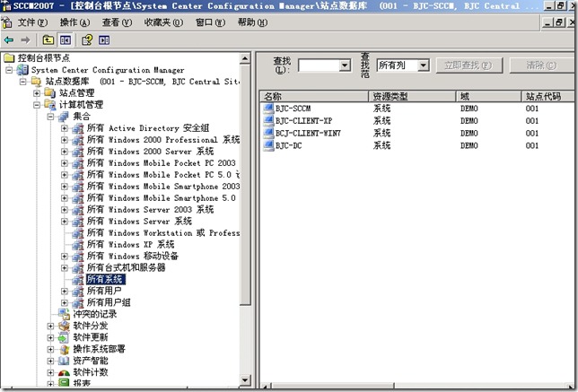Expand the 报表 tree node
The width and height of the screenshot is (578, 392).
click(x=50, y=383)
